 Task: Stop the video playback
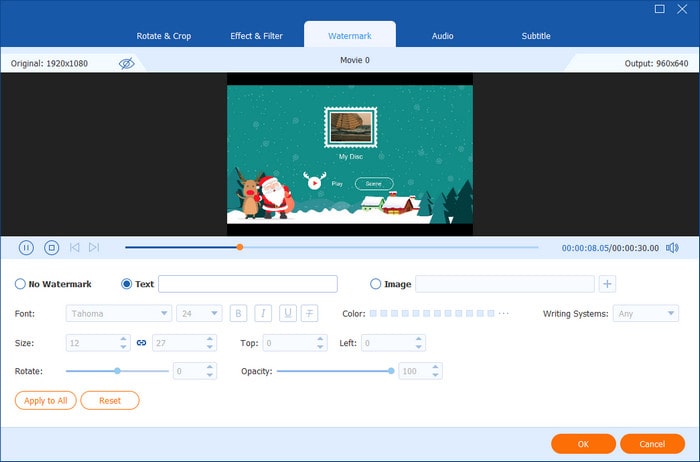[x=51, y=247]
